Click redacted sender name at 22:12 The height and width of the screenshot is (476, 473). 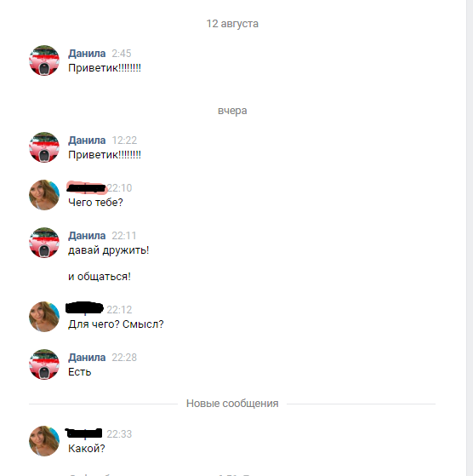(x=84, y=308)
